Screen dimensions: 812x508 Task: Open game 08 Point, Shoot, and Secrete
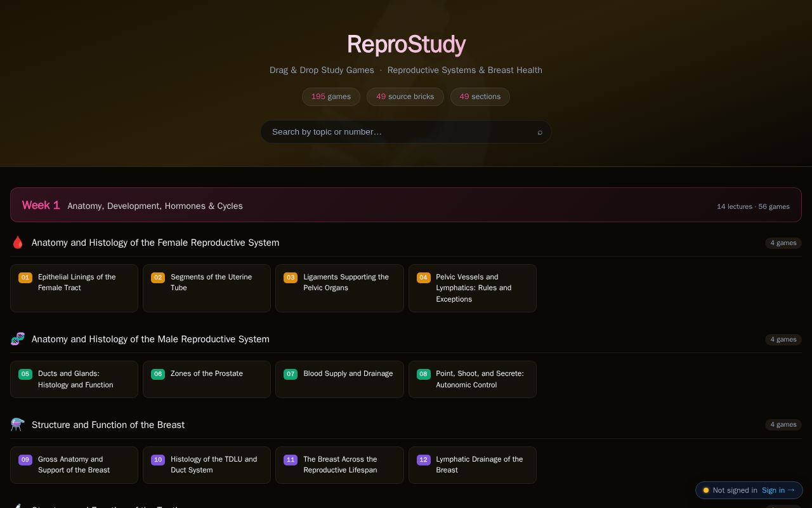pyautogui.click(x=473, y=379)
